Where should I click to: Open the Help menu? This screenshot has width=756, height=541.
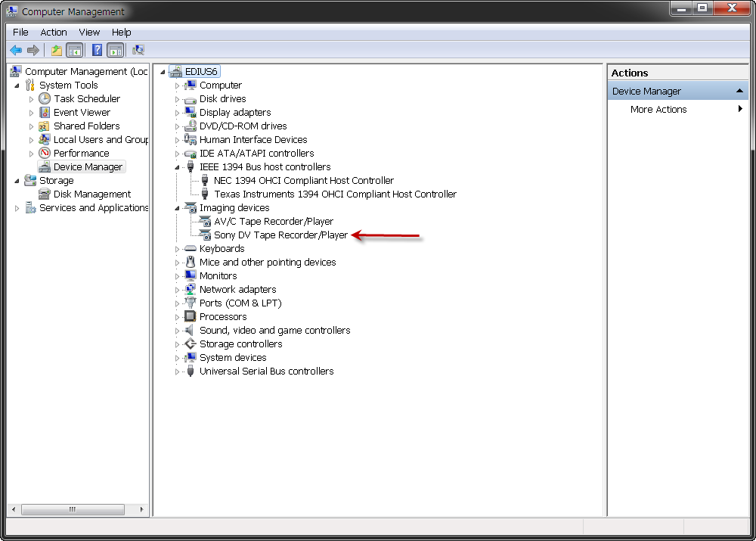pos(122,33)
